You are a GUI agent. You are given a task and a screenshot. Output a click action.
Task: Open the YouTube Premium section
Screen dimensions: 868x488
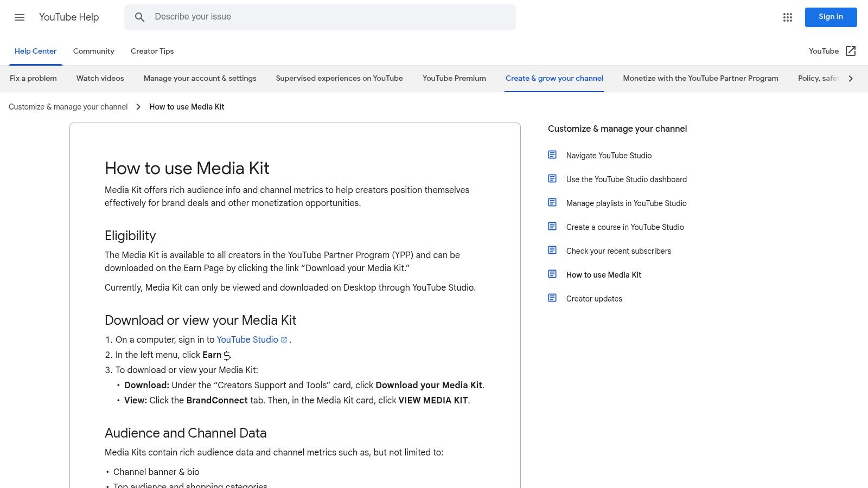(454, 78)
